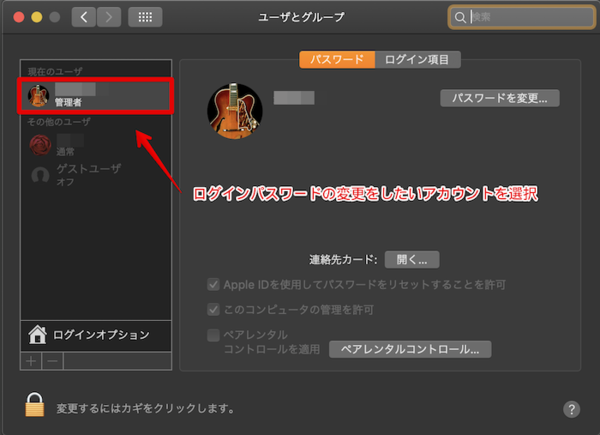600x435 pixels.
Task: Select the guest user silhouette icon
Action: pos(40,175)
